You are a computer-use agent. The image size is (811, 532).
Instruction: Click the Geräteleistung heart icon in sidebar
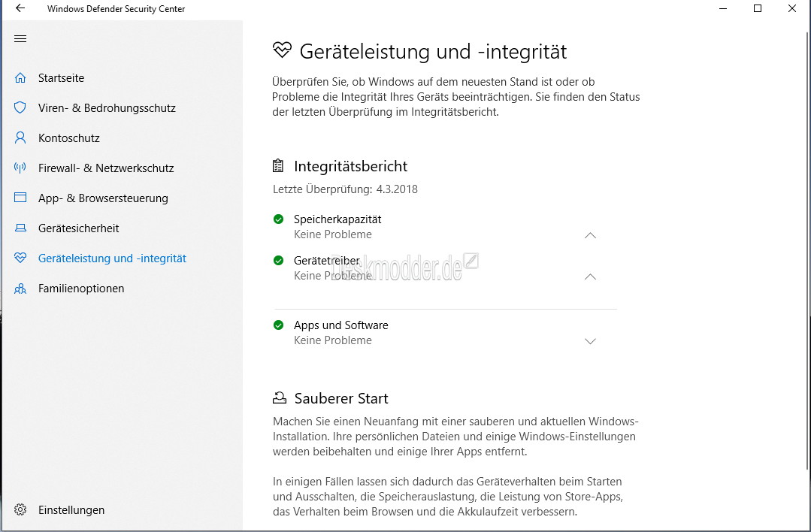click(x=20, y=258)
